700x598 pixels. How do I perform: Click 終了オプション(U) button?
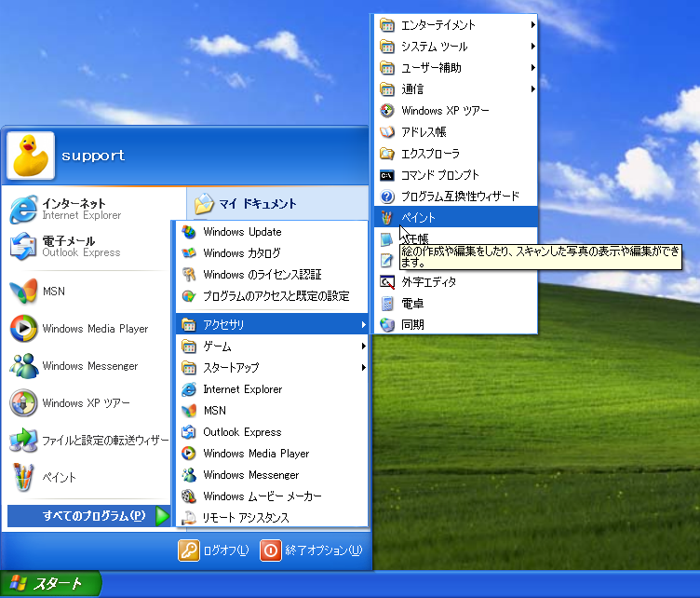click(x=311, y=550)
